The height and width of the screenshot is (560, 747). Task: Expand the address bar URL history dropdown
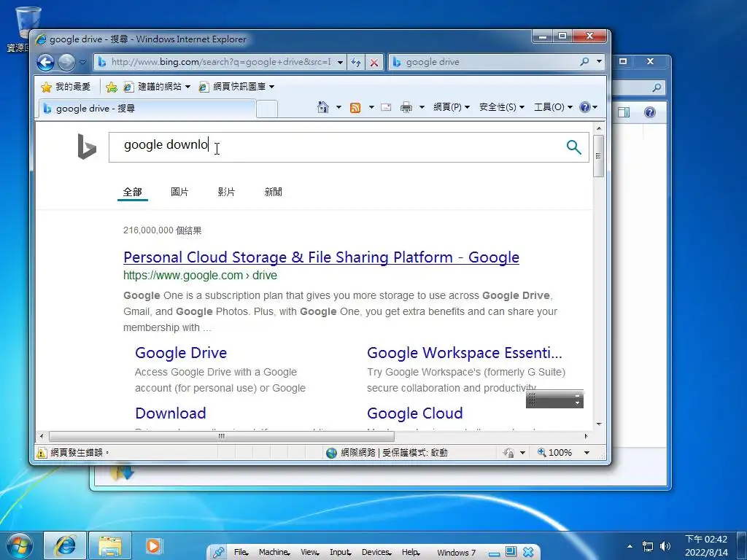click(x=340, y=63)
